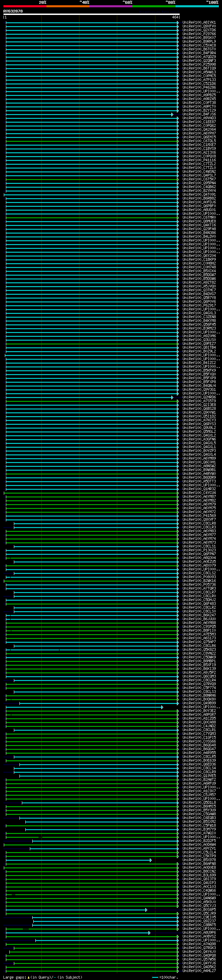Click the purple ~60% legend segment
The width and height of the screenshot is (222, 980).
pyautogui.click(x=111, y=6)
